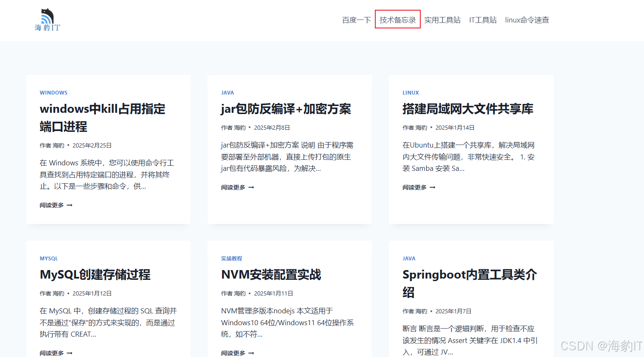This screenshot has width=644, height=357.
Task: Click 阅读更多 under the jar包 post
Action: 237,187
